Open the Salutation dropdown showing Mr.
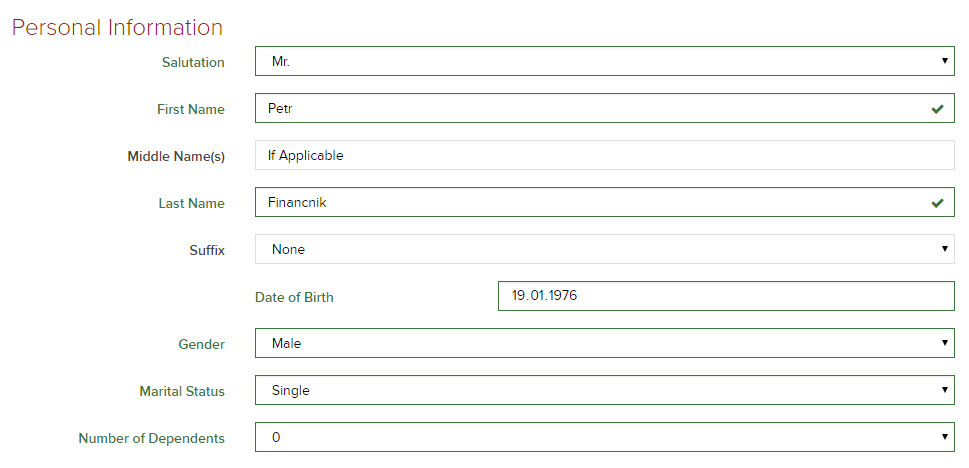The image size is (969, 468). click(x=604, y=62)
